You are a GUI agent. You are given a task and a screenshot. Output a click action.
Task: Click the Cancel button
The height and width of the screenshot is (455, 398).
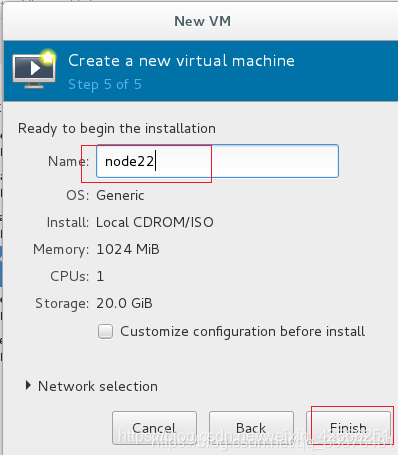pos(154,428)
